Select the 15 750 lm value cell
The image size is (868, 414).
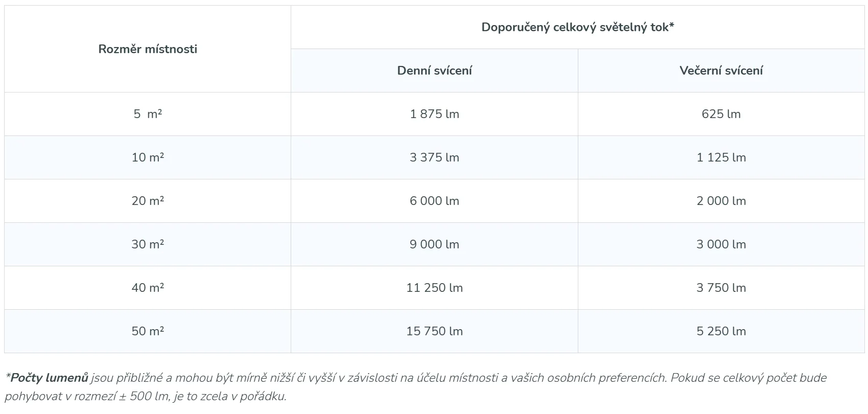pos(434,331)
